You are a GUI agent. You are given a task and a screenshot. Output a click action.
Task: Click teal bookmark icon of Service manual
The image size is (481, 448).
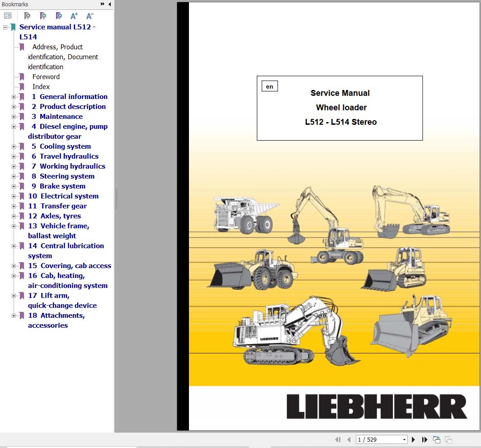click(x=13, y=27)
